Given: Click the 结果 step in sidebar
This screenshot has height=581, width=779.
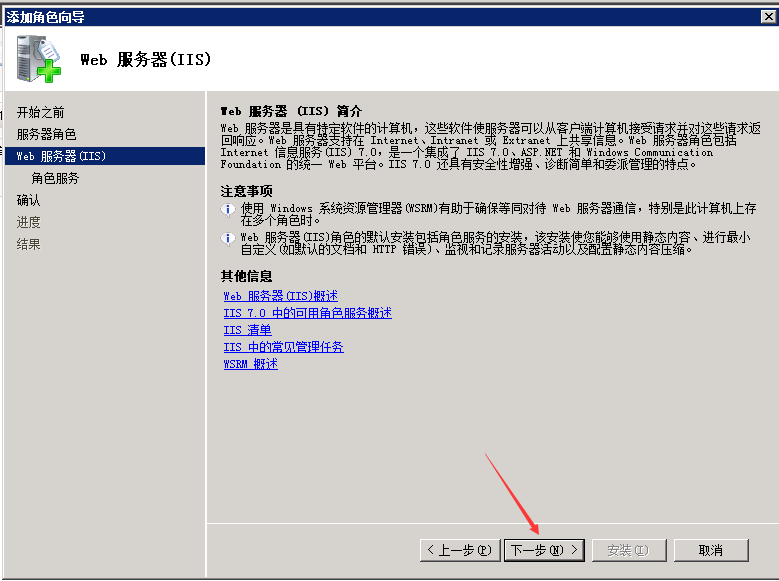Looking at the screenshot, I should [29, 244].
